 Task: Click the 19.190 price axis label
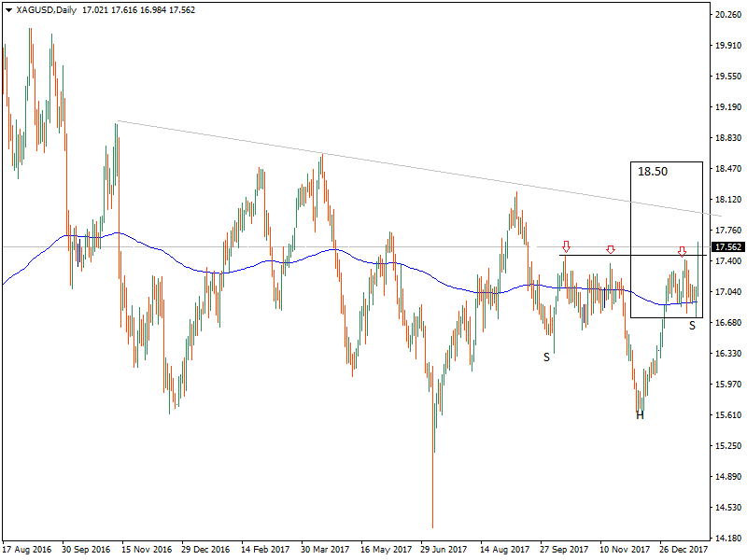coord(728,107)
